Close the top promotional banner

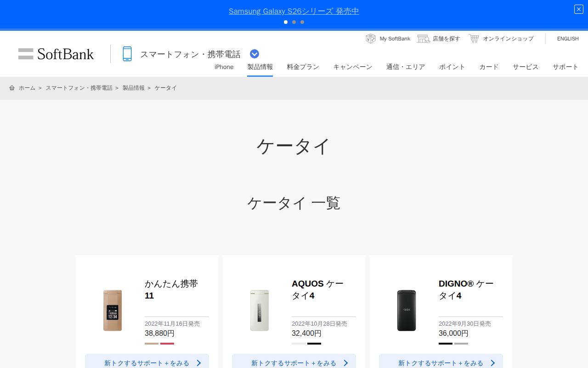click(x=579, y=9)
